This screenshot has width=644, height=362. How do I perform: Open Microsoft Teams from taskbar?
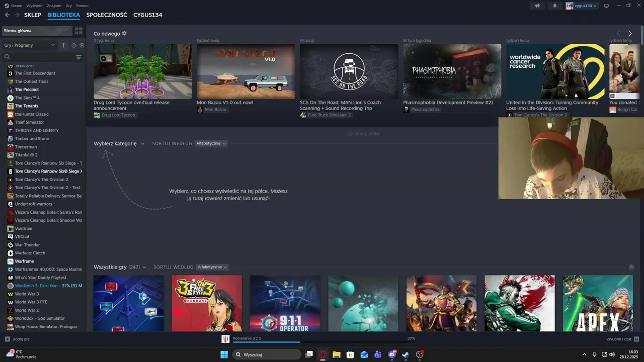point(378,354)
